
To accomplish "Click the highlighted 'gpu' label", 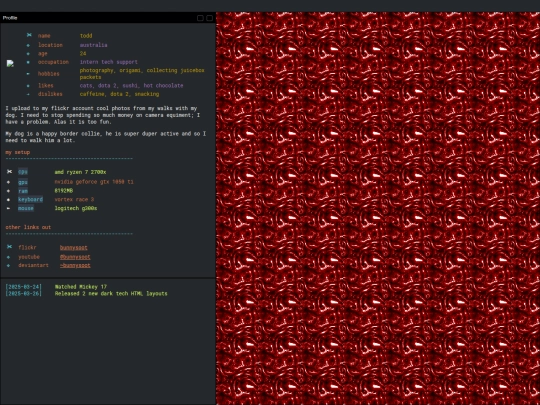I will (23, 182).
